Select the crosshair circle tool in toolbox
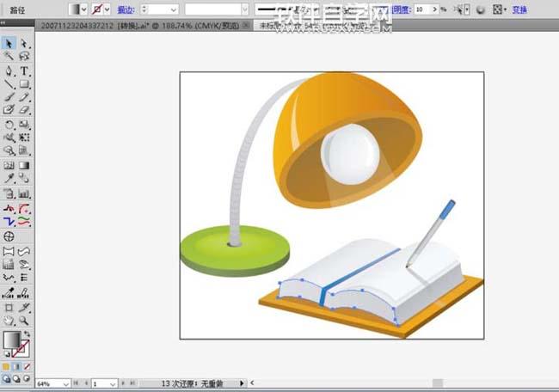Screen dimensions: 559x392 [x=9, y=236]
